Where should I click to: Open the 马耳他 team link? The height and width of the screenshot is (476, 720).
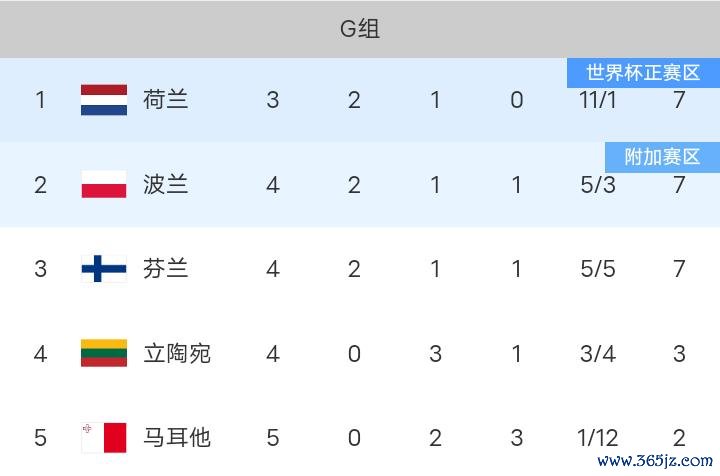point(177,437)
